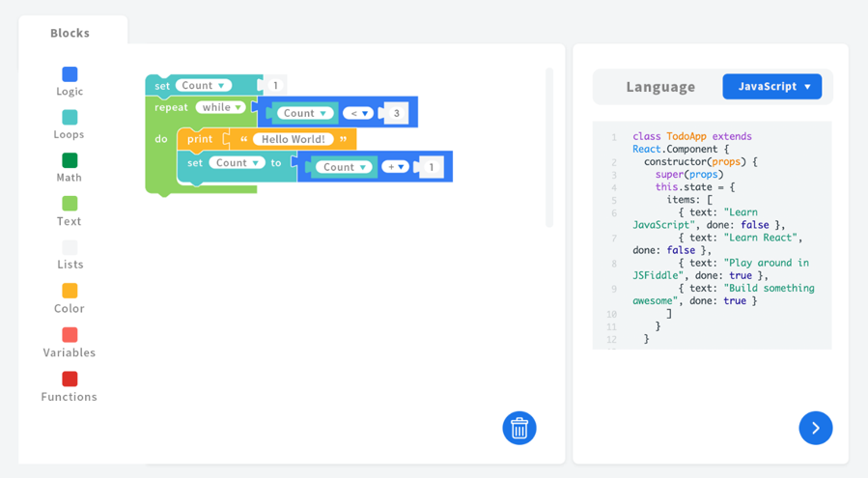Click the Language label
This screenshot has height=478, width=868.
[660, 86]
